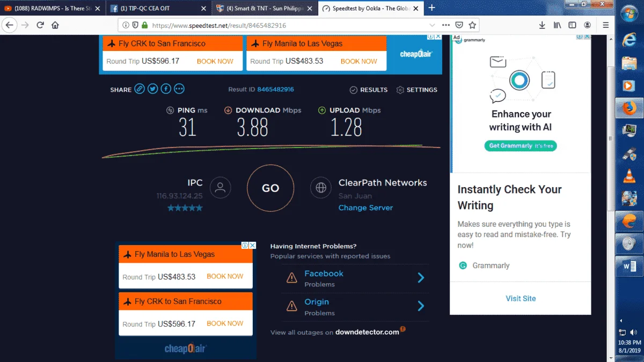Click Visit Site in Grammarly ad

click(521, 298)
